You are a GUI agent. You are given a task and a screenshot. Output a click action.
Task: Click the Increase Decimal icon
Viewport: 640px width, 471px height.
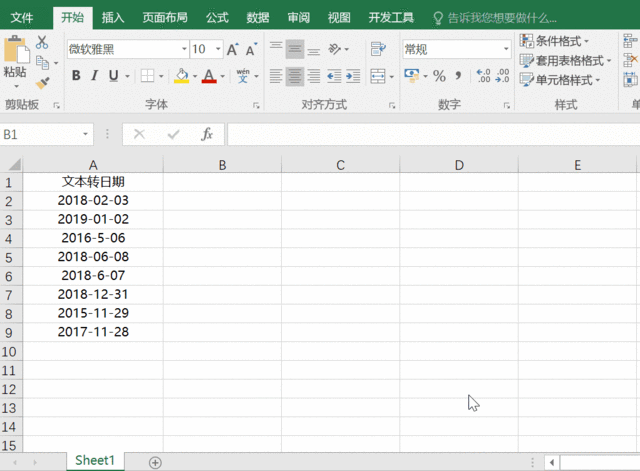click(x=483, y=76)
